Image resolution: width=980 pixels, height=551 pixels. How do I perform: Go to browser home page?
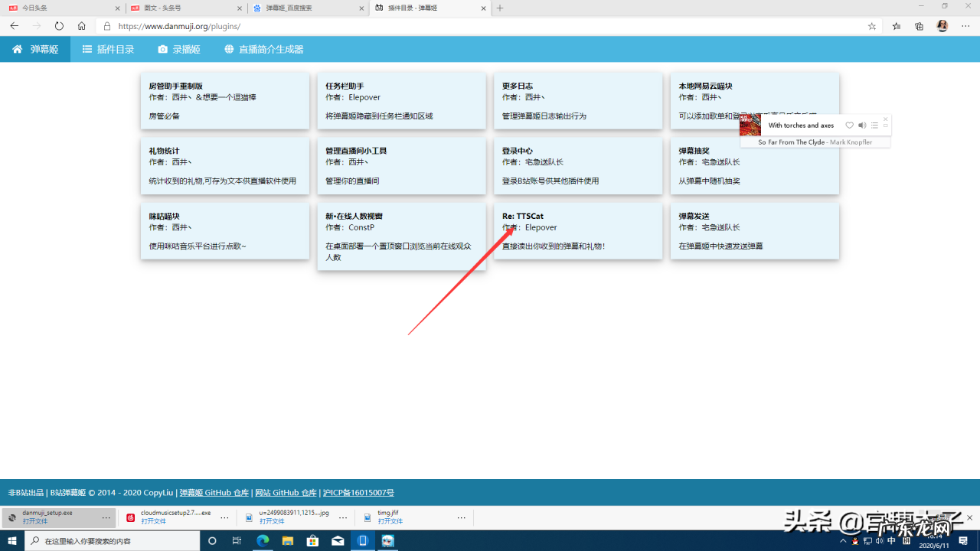[81, 26]
